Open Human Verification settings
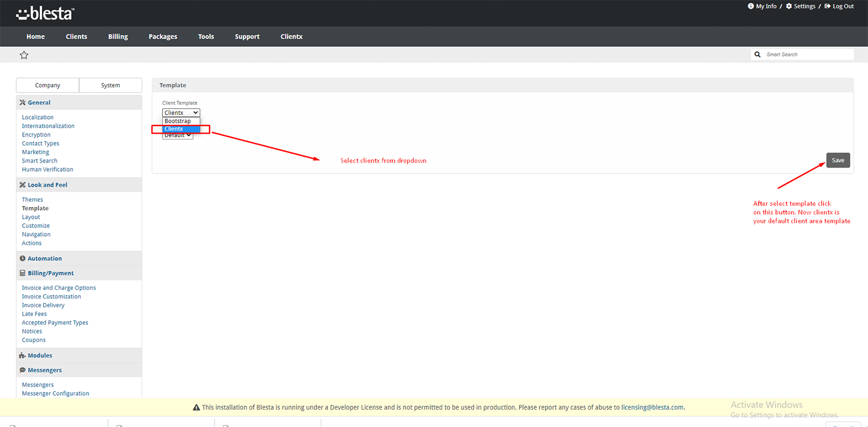Screen dimensions: 868x427 [47, 170]
